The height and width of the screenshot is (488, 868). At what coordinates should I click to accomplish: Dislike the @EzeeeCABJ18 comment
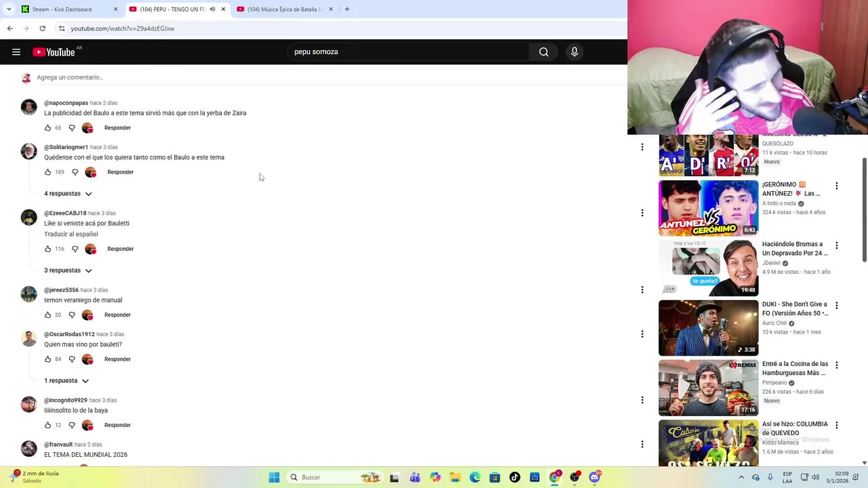coord(75,249)
